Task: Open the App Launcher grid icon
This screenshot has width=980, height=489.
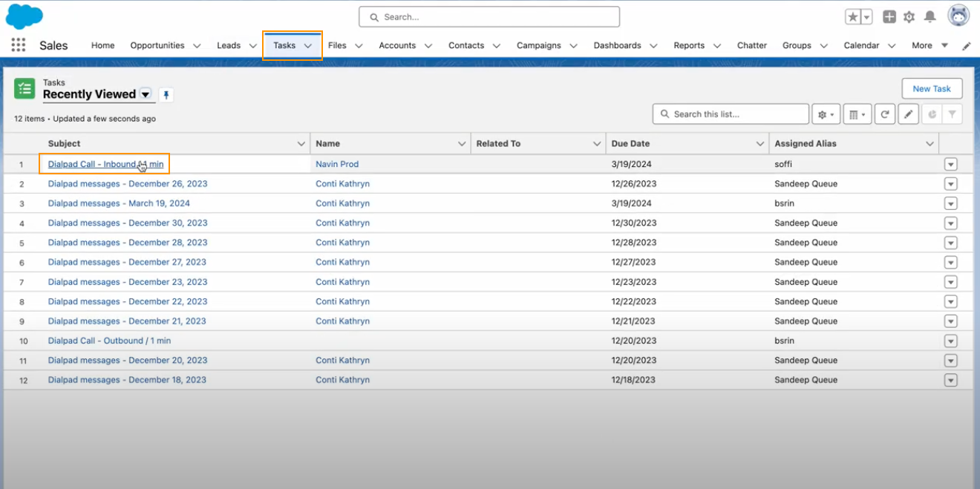Action: tap(19, 45)
